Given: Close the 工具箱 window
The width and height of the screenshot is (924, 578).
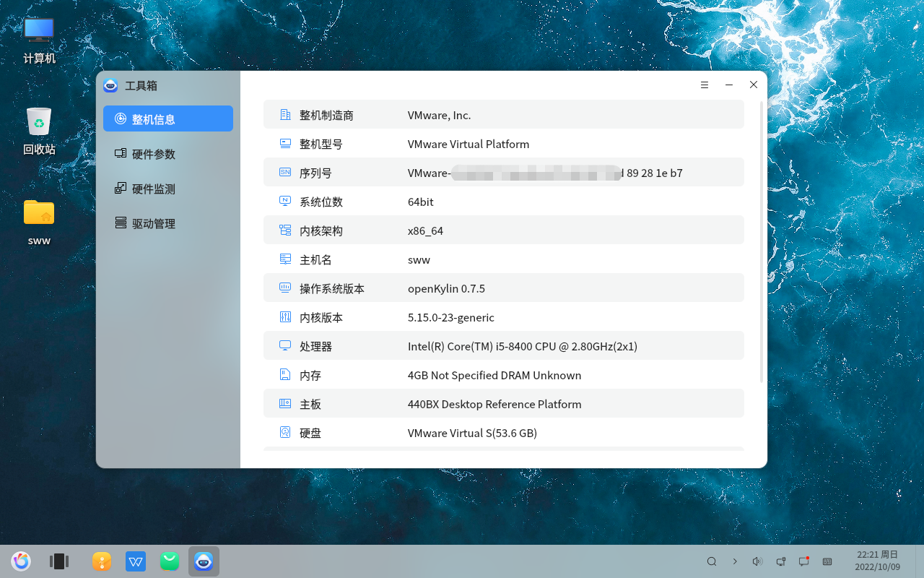Looking at the screenshot, I should [754, 85].
